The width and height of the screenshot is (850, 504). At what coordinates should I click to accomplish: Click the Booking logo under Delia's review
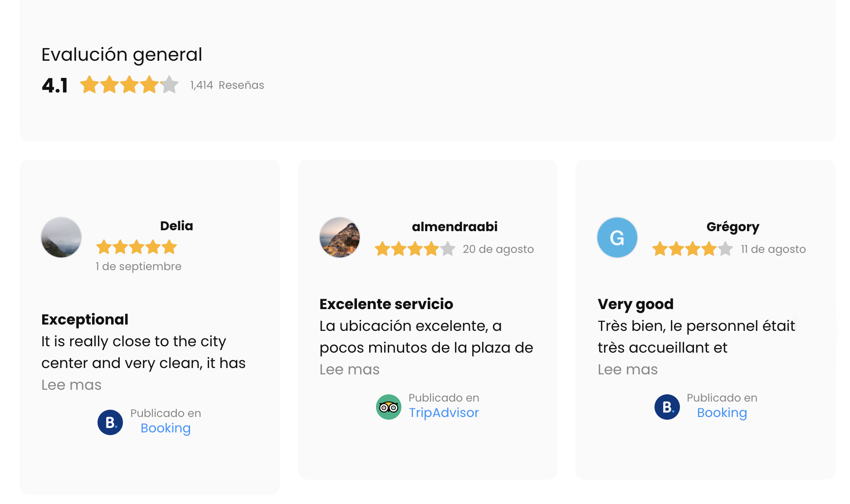point(110,422)
